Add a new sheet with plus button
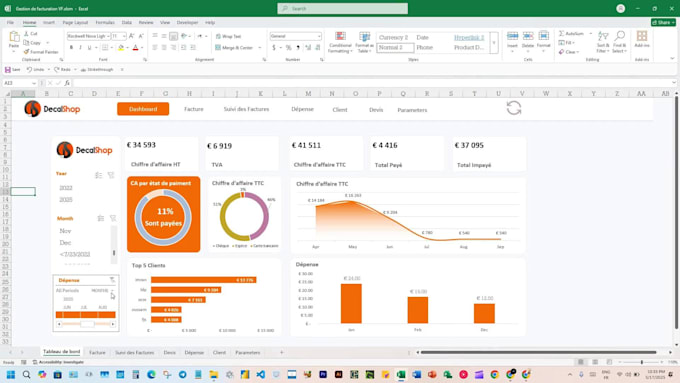Viewport: 680px width, 383px height. click(281, 352)
